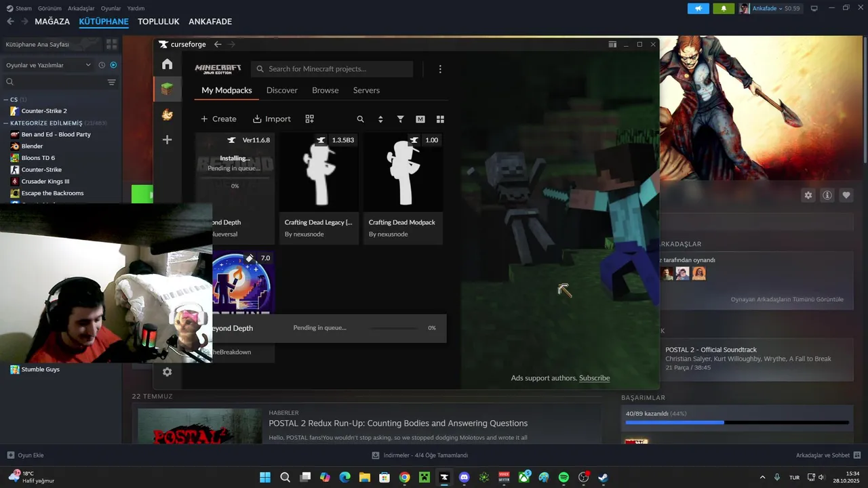This screenshot has height=488, width=868.
Task: Open the Oyunlar ve Yazılımlar filter dropdown
Action: [47, 65]
